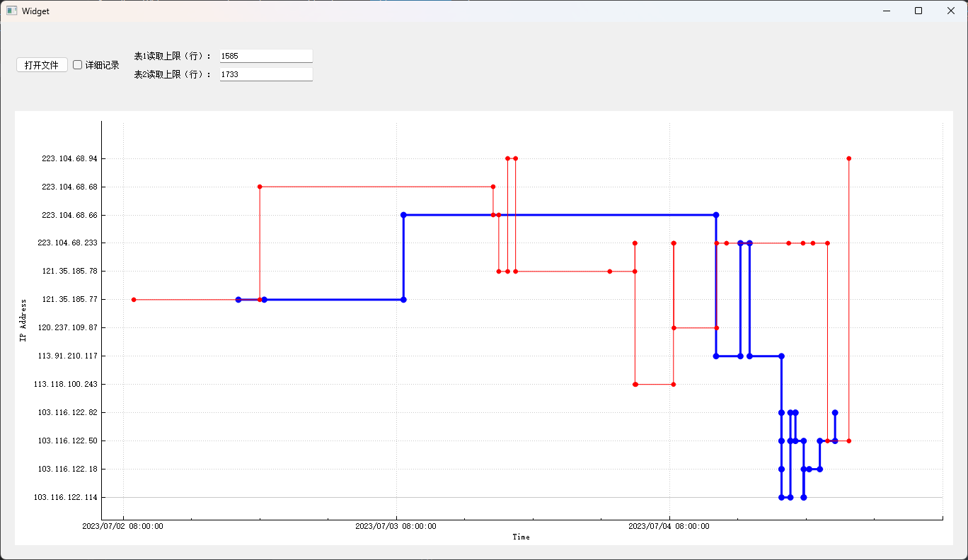Click the 223.104.68.233 axis label
Image resolution: width=968 pixels, height=560 pixels.
[67, 243]
